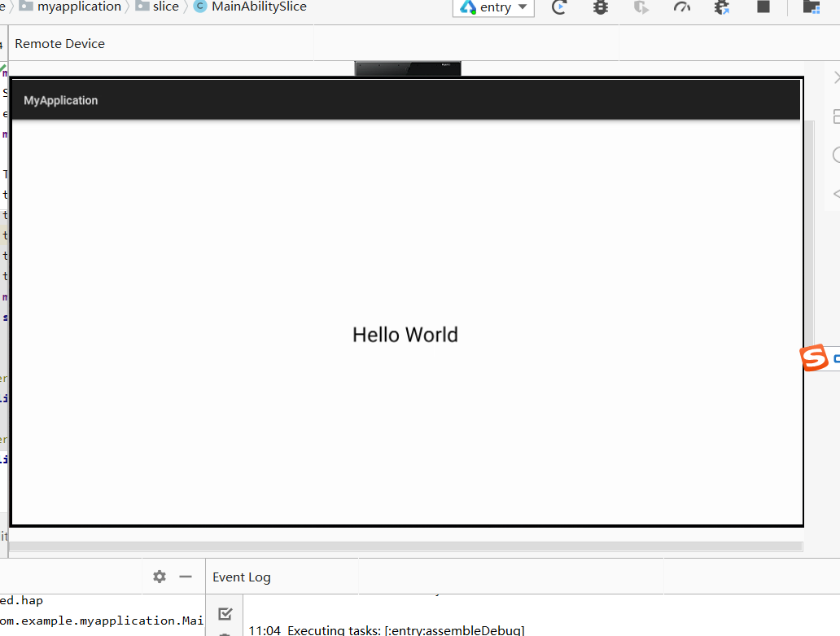
Task: Attach debugger to running process
Action: point(721,8)
